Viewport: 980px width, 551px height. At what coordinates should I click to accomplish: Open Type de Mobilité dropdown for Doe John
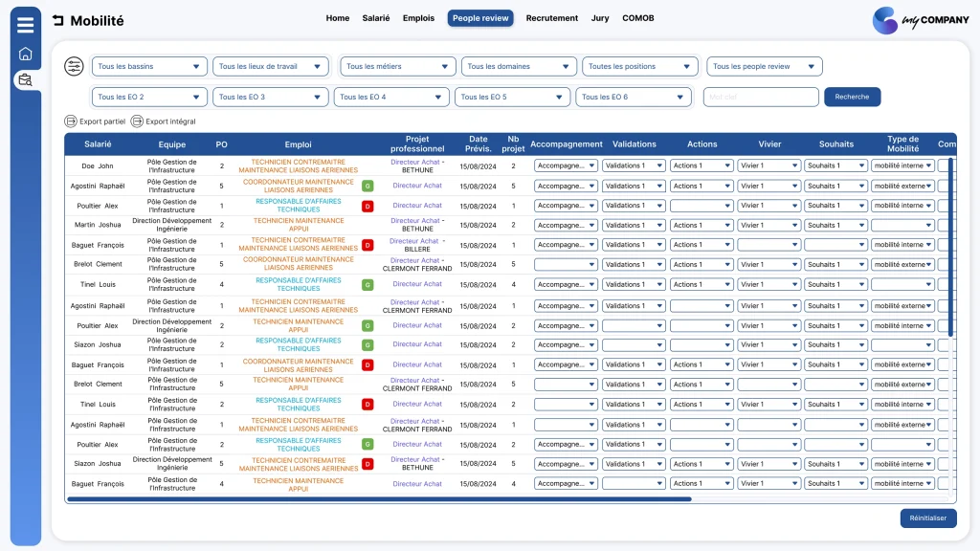point(902,165)
